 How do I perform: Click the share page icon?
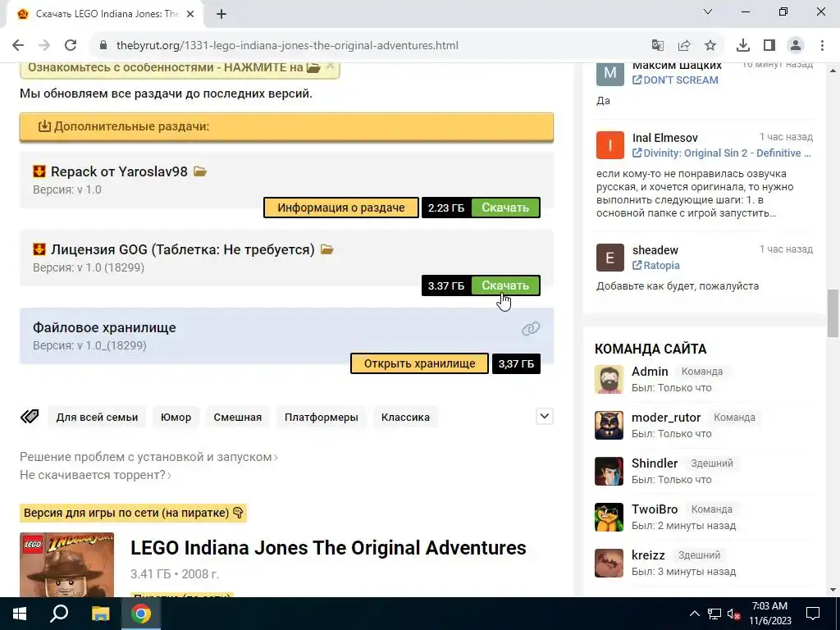pos(684,46)
